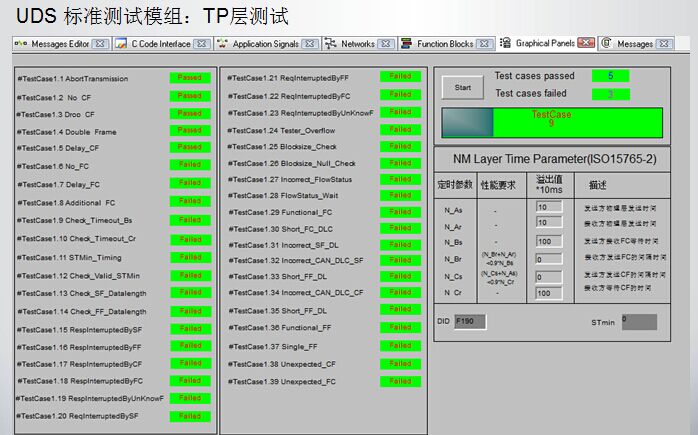Click the STmin value field

click(x=638, y=322)
